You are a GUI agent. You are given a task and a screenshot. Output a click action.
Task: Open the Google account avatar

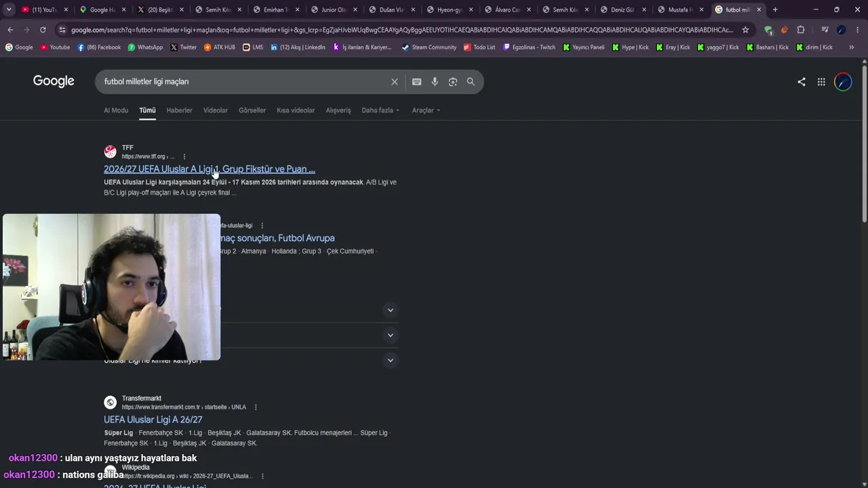(x=843, y=82)
